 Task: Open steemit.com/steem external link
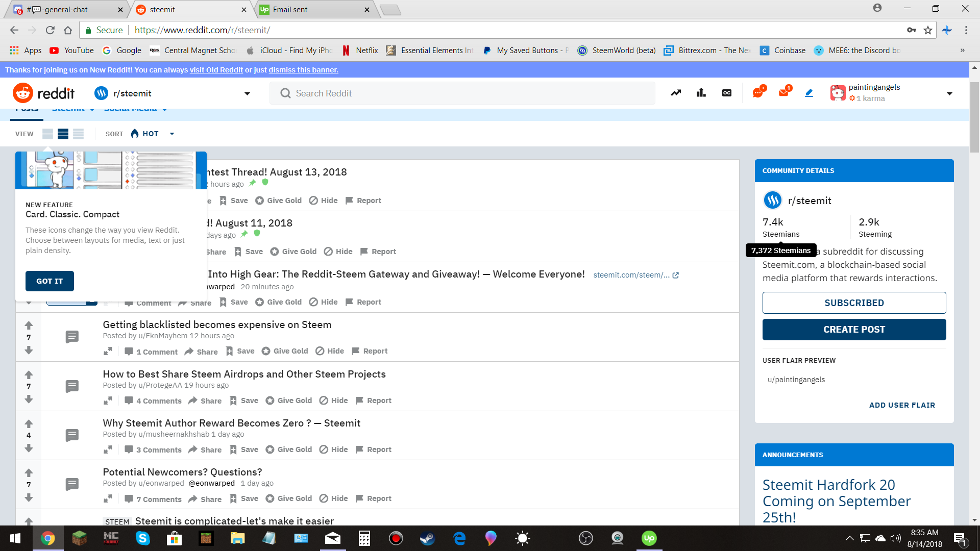(636, 275)
